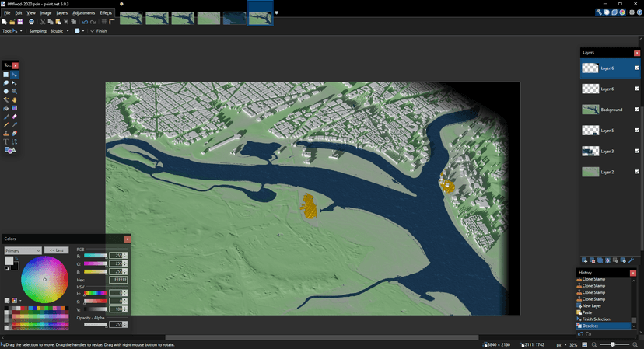Viewport: 644px width, 349px height.
Task: Click the Print icon in toolbar
Action: coord(32,22)
